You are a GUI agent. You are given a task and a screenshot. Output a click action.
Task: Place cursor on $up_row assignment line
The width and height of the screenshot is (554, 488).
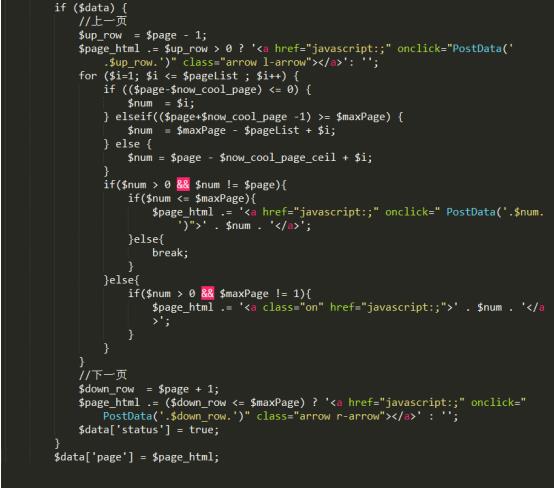(142, 35)
